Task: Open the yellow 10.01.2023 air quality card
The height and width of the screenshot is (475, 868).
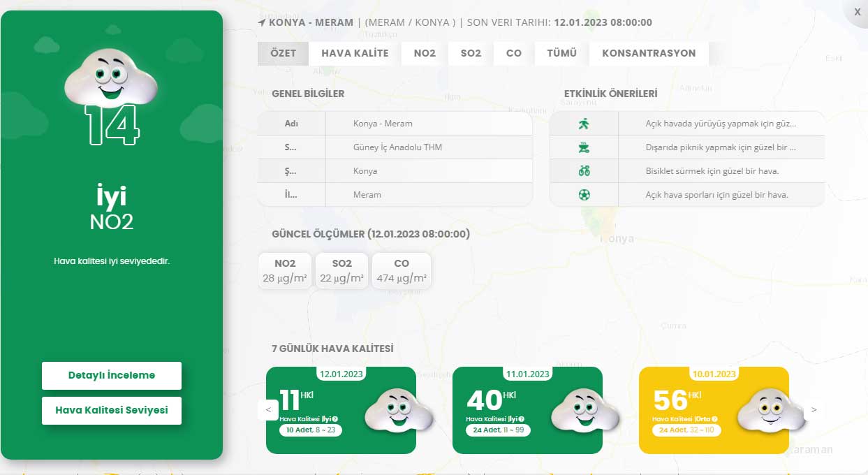Action: click(714, 410)
